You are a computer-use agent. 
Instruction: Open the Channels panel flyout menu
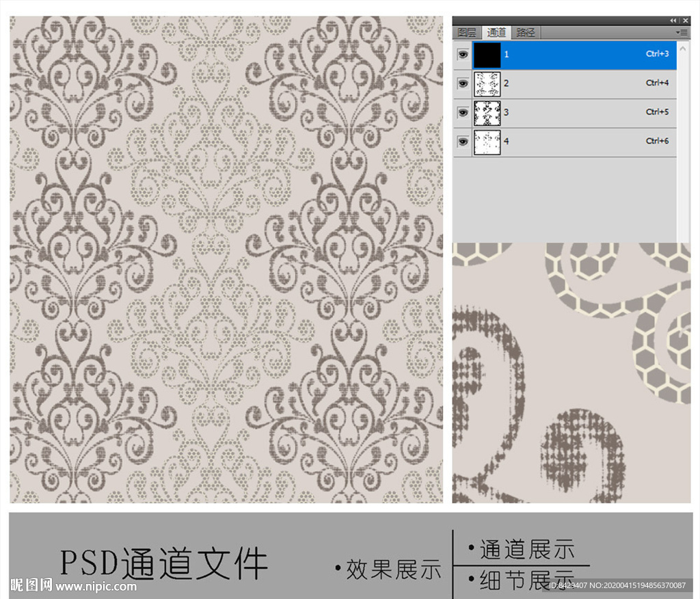682,33
